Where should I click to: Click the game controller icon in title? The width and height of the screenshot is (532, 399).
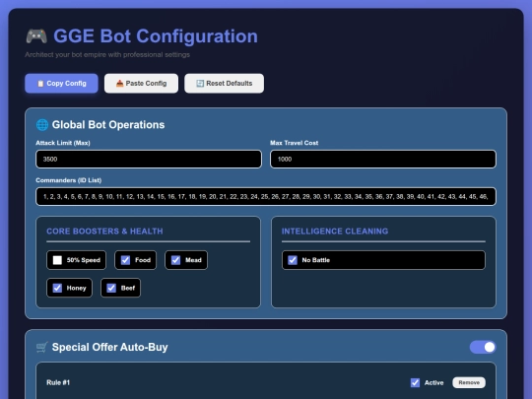pyautogui.click(x=36, y=36)
